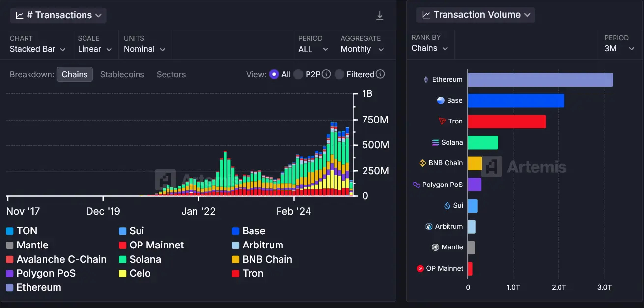This screenshot has width=644, height=308.
Task: Click the Polygon PoS logo icon
Action: click(x=416, y=185)
